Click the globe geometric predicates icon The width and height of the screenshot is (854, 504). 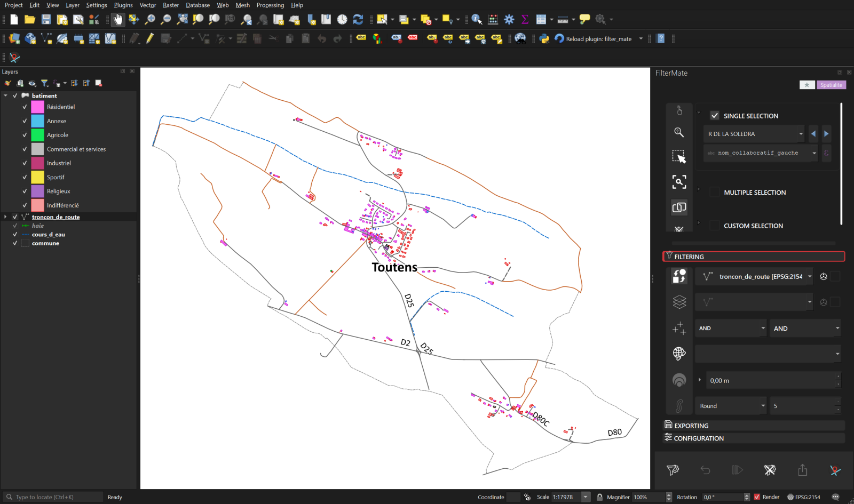679,353
